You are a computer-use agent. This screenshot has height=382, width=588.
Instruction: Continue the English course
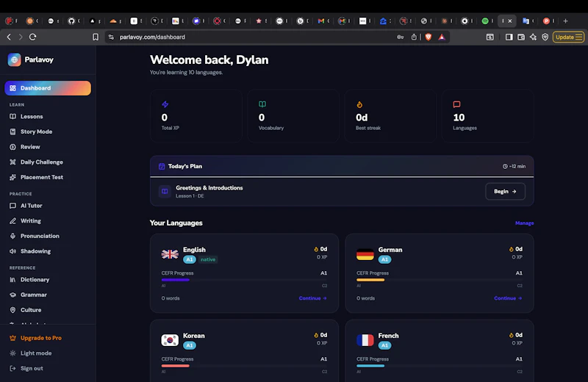[313, 298]
